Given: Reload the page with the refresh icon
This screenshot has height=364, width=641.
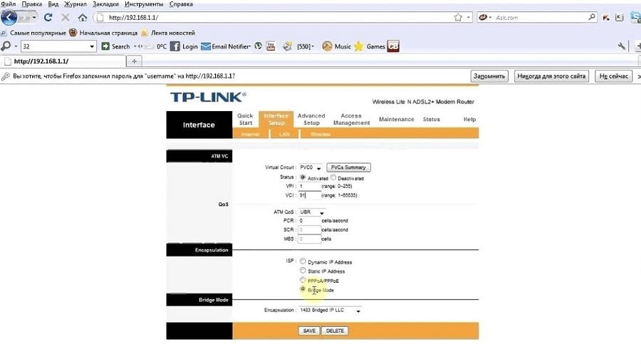Looking at the screenshot, I should tap(48, 17).
